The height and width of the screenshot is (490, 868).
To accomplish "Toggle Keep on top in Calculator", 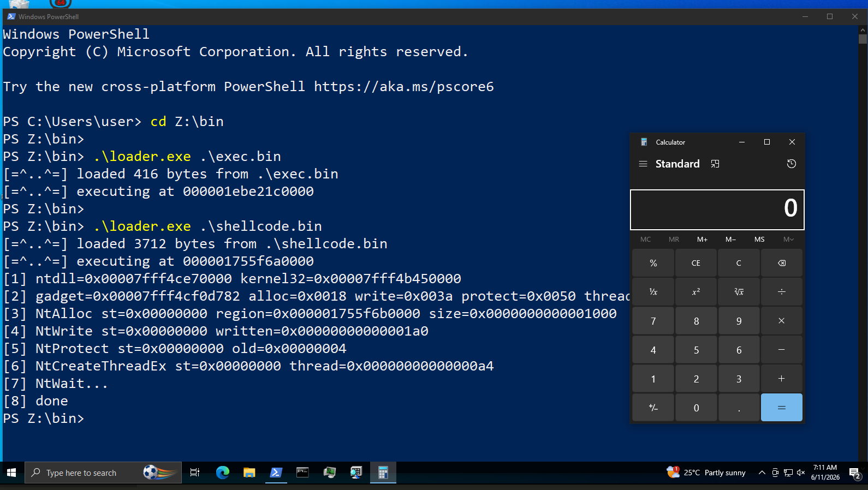I will 715,164.
